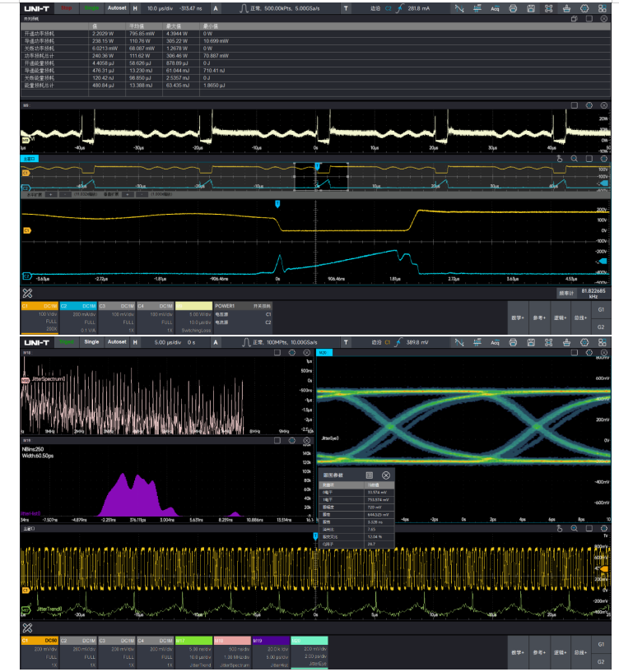The height and width of the screenshot is (672, 619).
Task: Expand the 数学 dropdown in the POWER1 tile row
Action: (519, 316)
